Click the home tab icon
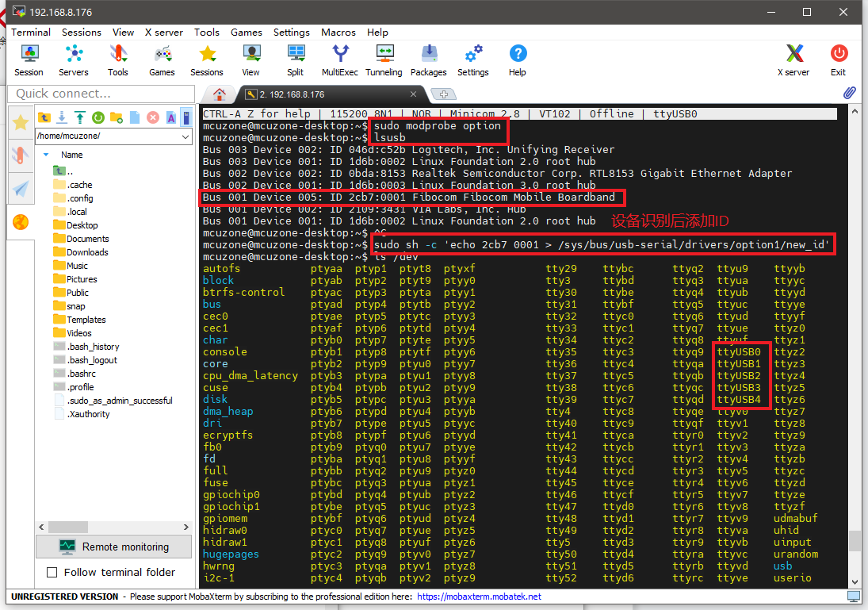Image resolution: width=868 pixels, height=610 pixels. click(220, 94)
